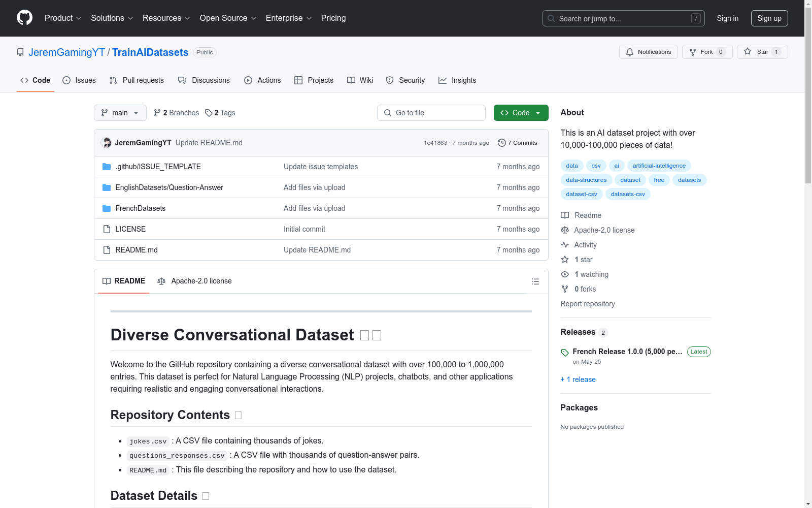Open the Insights tab
This screenshot has width=812, height=508.
click(457, 80)
